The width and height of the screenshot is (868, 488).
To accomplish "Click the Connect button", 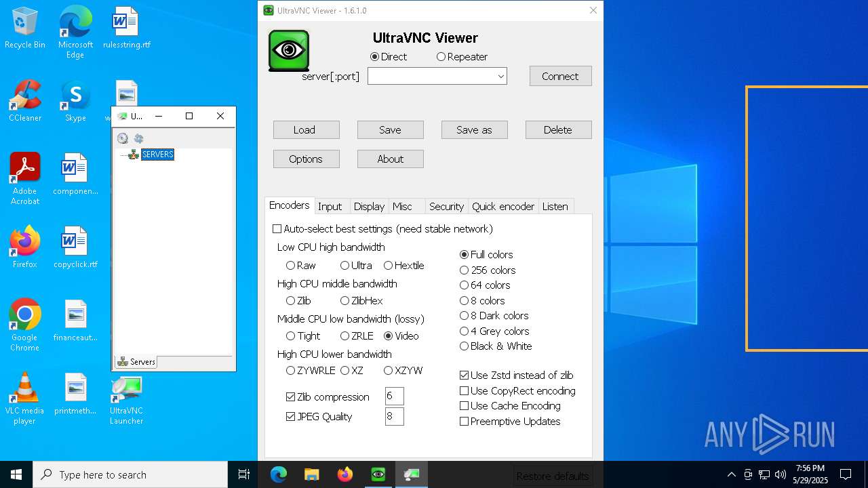I will click(x=560, y=76).
